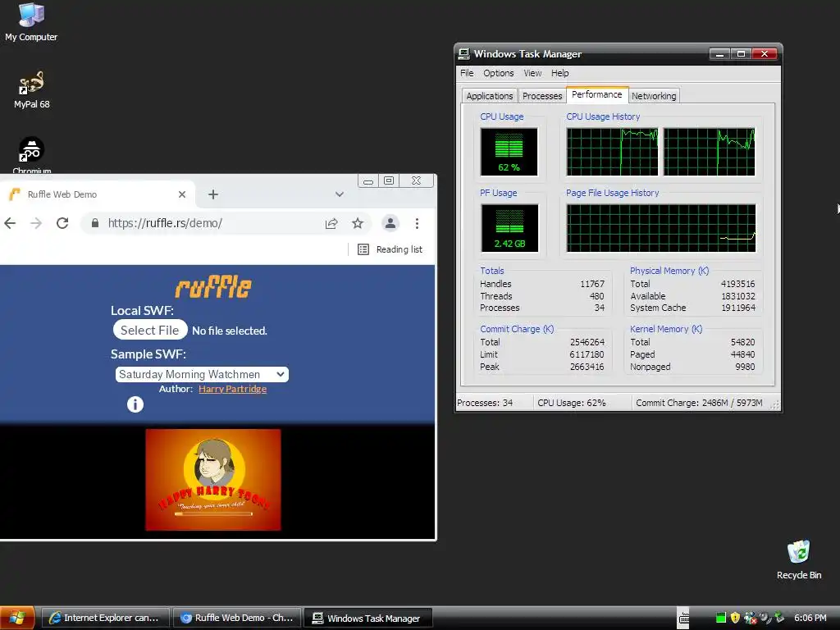
Task: Click the Ruffle logo
Action: point(213,287)
